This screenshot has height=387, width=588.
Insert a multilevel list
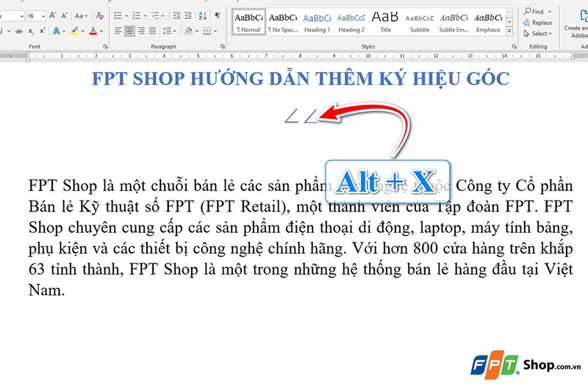[155, 15]
